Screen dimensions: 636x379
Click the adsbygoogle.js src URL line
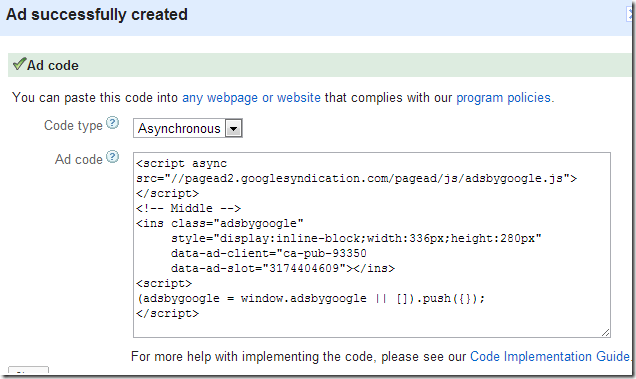(357, 178)
